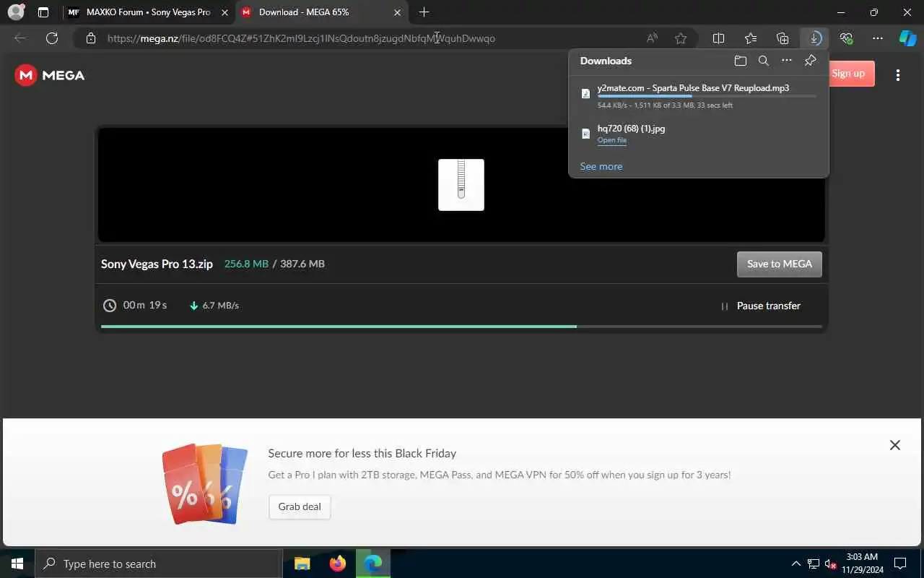The height and width of the screenshot is (578, 924).
Task: View site information lock icon
Action: click(90, 38)
